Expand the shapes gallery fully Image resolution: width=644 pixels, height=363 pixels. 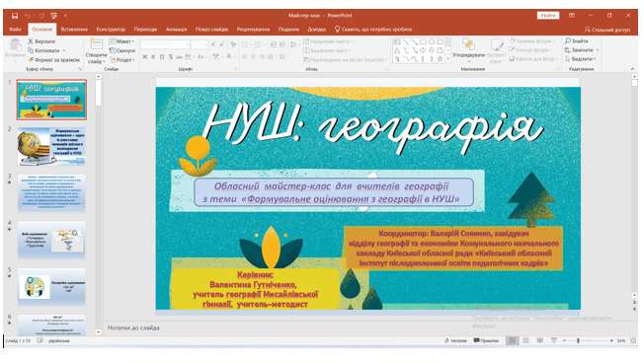(x=448, y=59)
